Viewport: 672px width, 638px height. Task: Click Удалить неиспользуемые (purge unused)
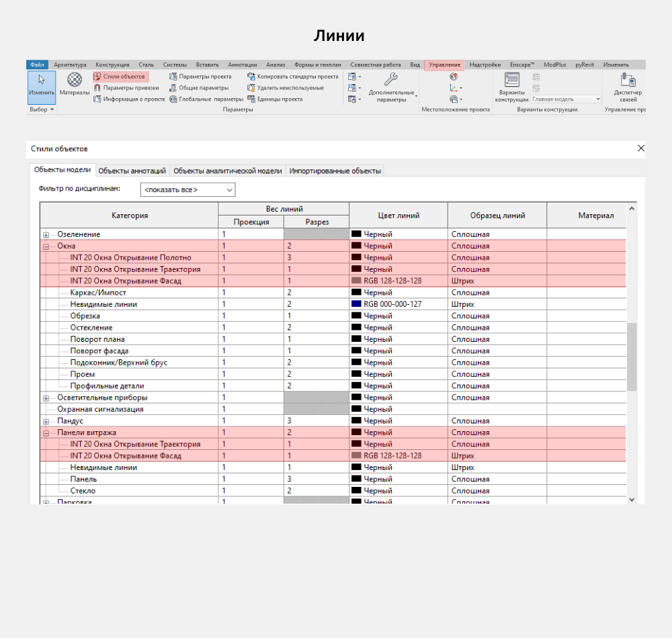(286, 88)
